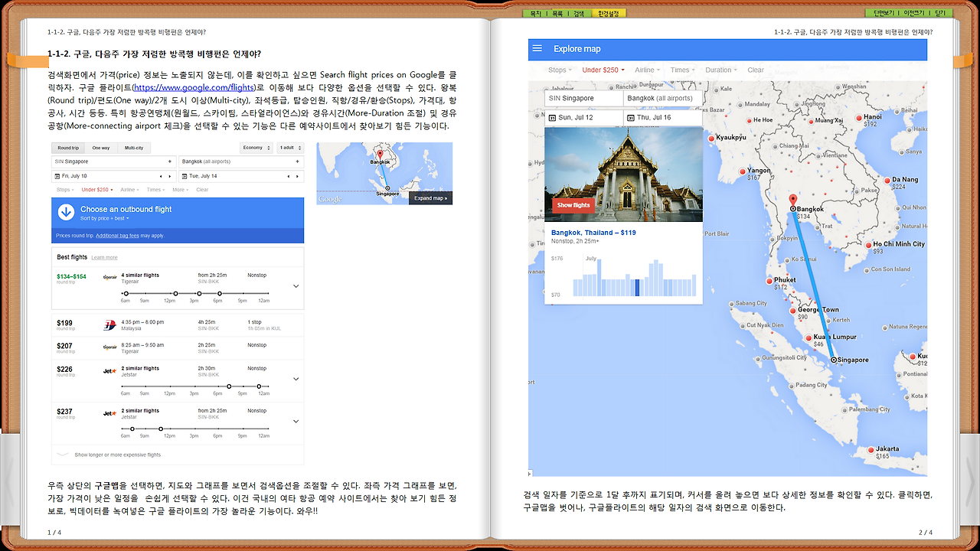The width and height of the screenshot is (980, 551).
Task: Click the previous-day arrow for Tue, July 14
Action: (x=289, y=176)
